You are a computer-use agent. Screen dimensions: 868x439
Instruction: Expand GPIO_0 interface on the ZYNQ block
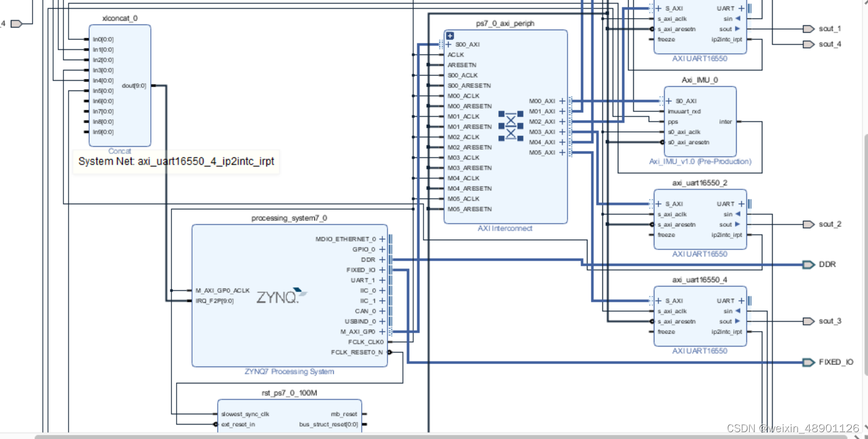click(382, 249)
